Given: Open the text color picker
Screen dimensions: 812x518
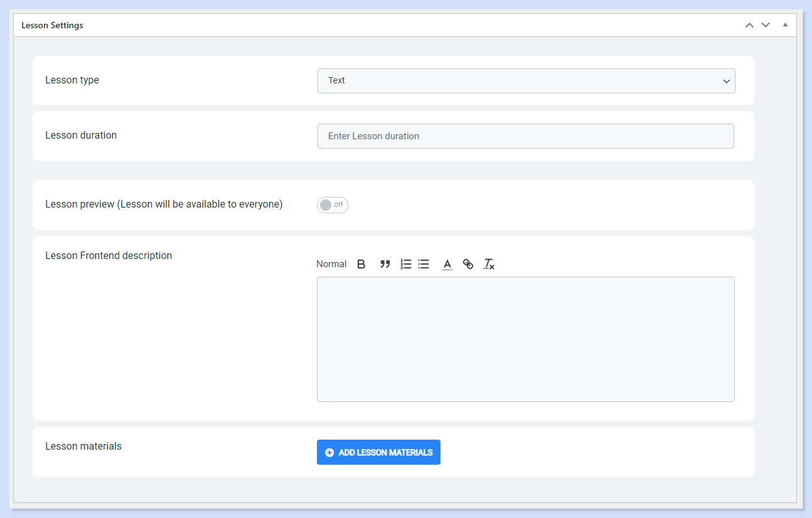Looking at the screenshot, I should 447,264.
